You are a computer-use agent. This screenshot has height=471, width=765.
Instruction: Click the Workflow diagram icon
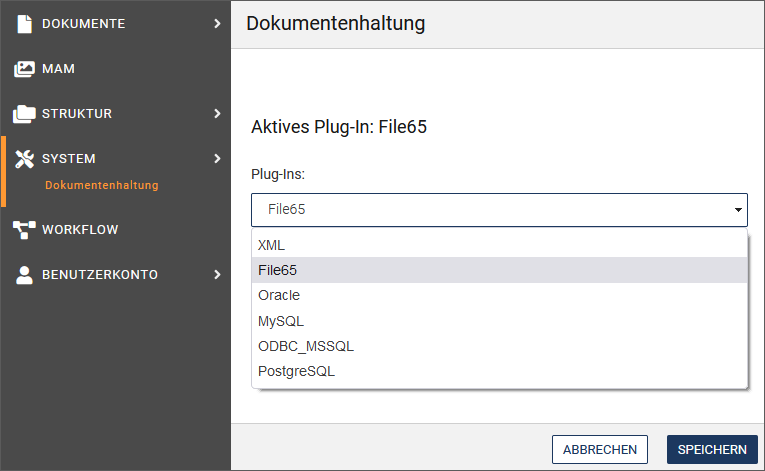[x=24, y=229]
